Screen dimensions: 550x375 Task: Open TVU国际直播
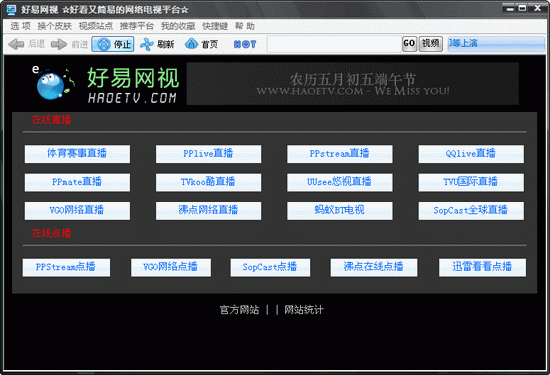pyautogui.click(x=471, y=182)
